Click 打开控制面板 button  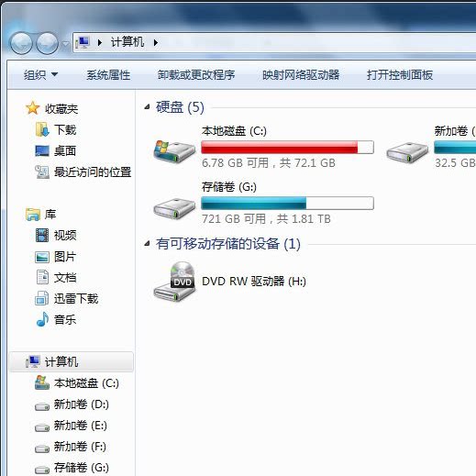tap(400, 75)
